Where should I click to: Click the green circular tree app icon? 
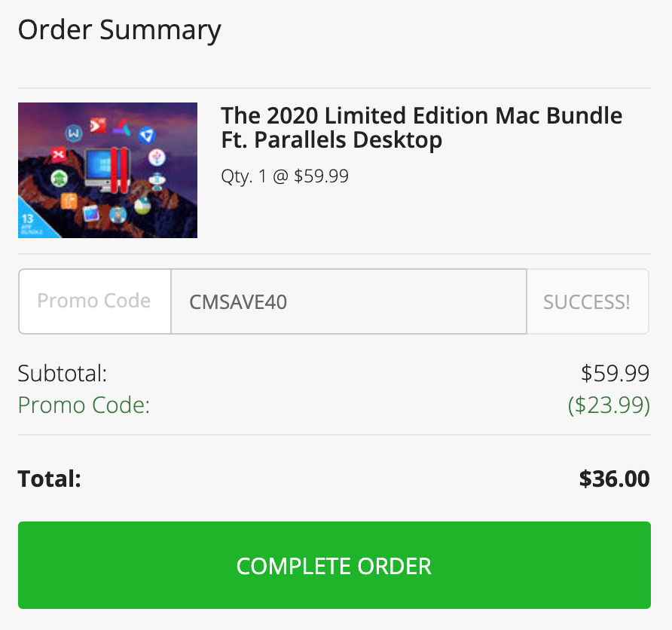[60, 179]
